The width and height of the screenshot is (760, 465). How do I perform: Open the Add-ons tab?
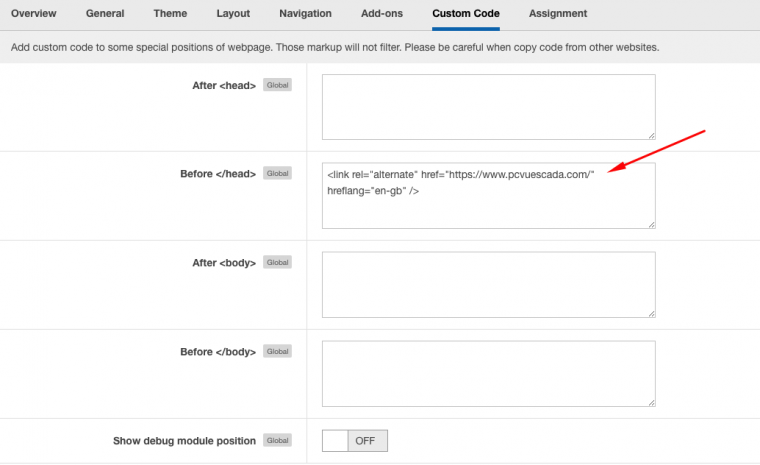[x=381, y=14]
